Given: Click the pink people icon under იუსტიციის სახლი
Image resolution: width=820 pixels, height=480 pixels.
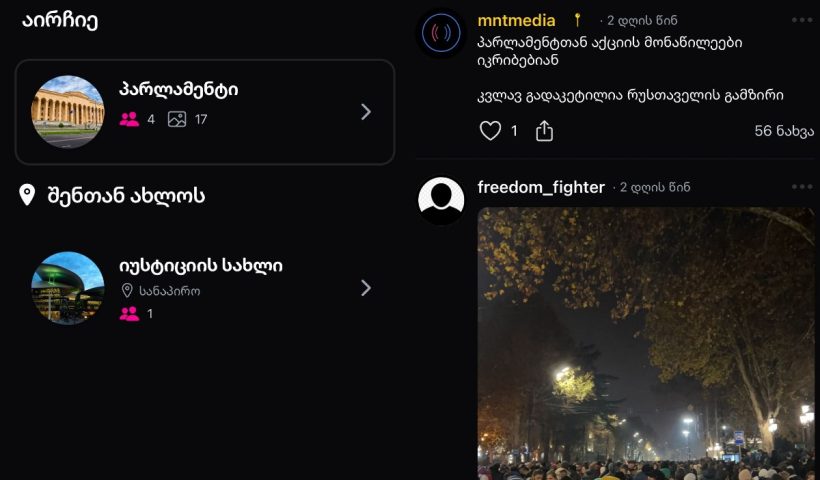Looking at the screenshot, I should (129, 313).
